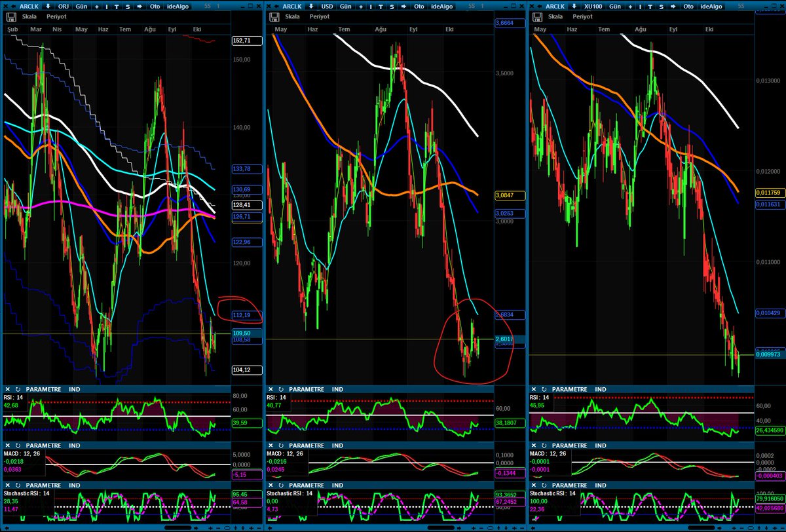Screen dimensions: 786x532
Task: Click the right arrow icon in ORJ header
Action: click(x=140, y=7)
